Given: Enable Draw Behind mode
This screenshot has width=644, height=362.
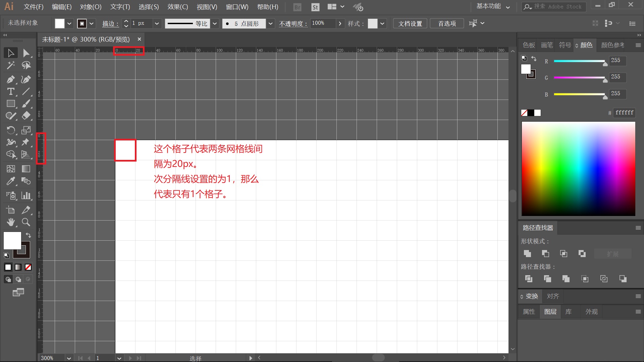Looking at the screenshot, I should 18,279.
